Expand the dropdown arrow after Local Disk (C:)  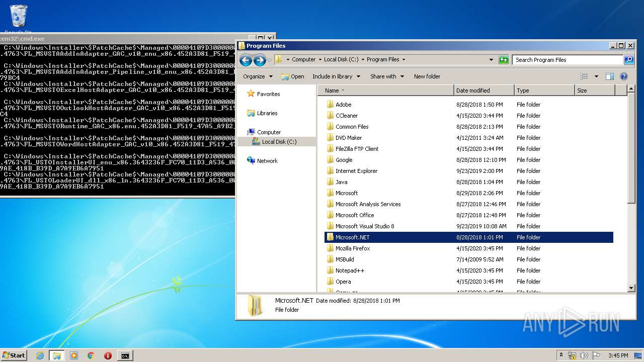[x=363, y=60]
